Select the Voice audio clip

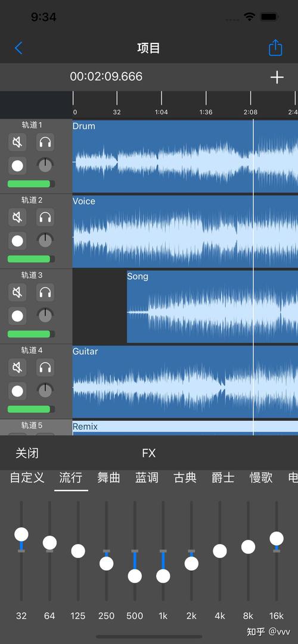pos(185,231)
